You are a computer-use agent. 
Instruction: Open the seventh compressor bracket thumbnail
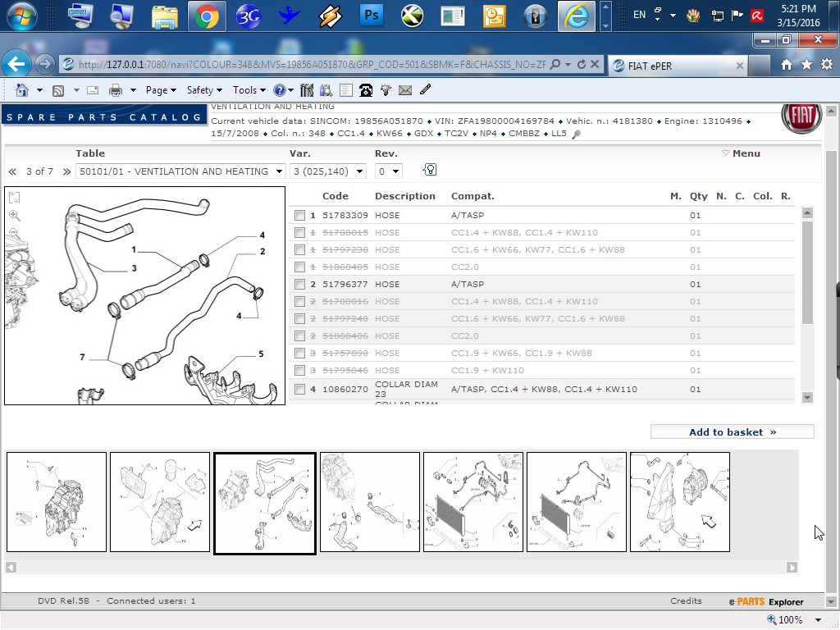tap(680, 502)
